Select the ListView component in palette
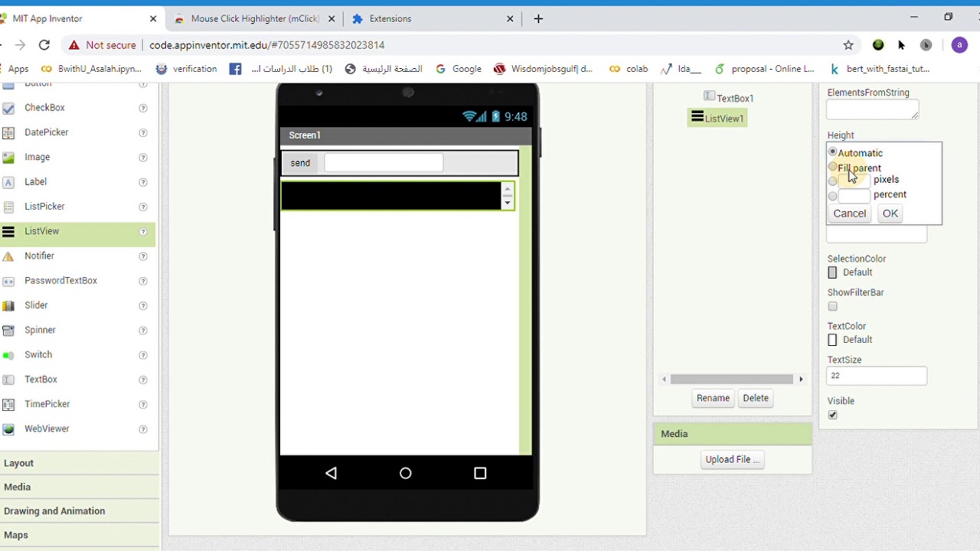Screen dimensions: 980x551 [x=41, y=231]
